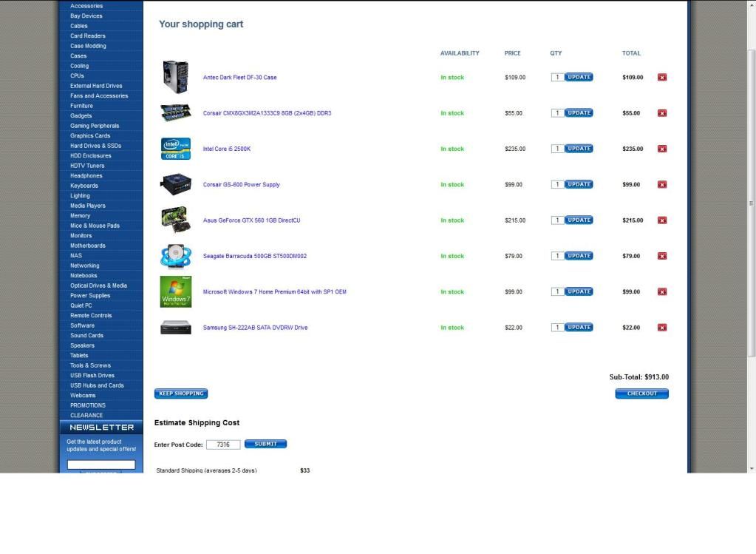Remove Seagate Barracuda 500GB from cart

tap(662, 256)
